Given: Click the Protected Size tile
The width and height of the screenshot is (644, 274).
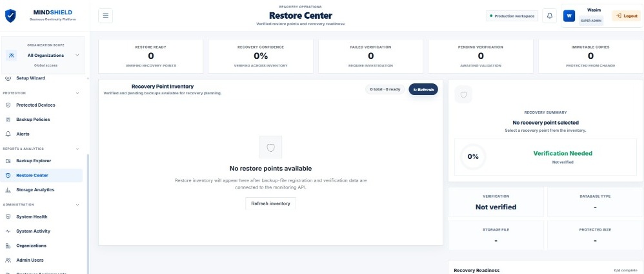Looking at the screenshot, I should pyautogui.click(x=595, y=235).
